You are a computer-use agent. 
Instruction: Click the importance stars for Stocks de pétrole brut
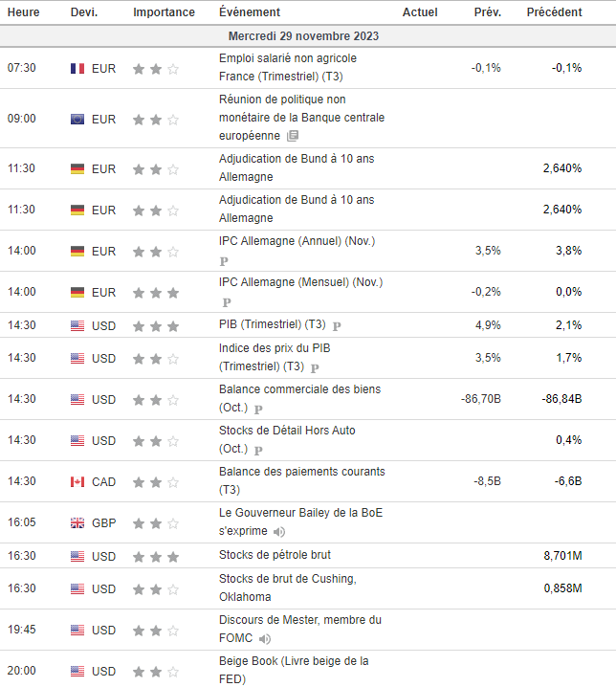(156, 557)
